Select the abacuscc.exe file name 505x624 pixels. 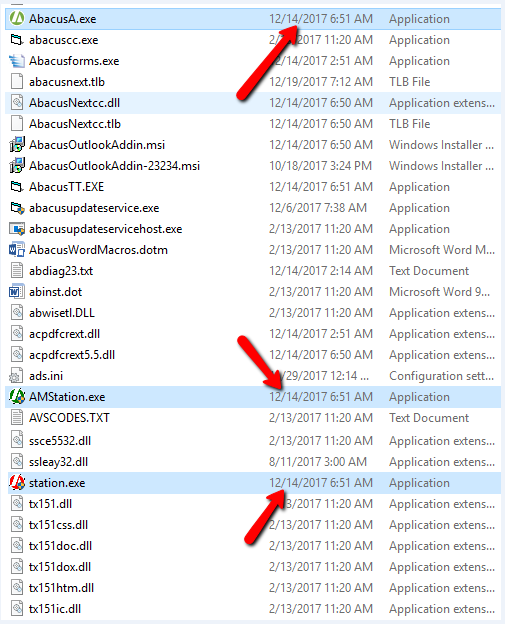click(x=64, y=40)
